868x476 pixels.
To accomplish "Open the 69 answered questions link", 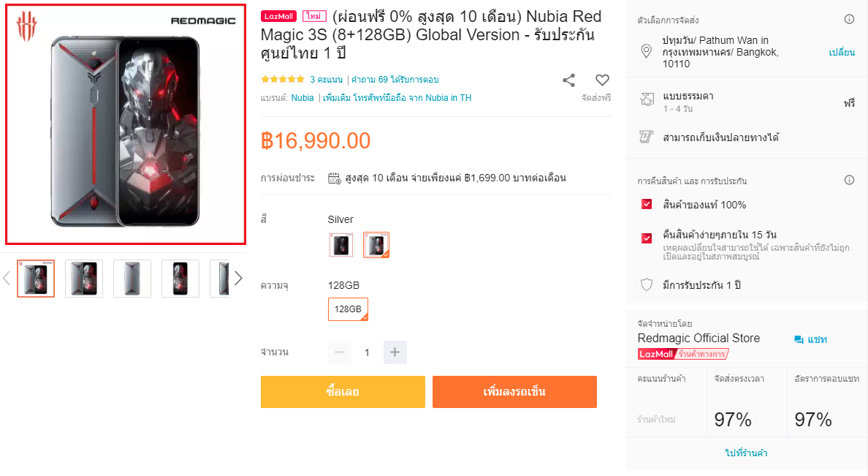I will pos(395,80).
